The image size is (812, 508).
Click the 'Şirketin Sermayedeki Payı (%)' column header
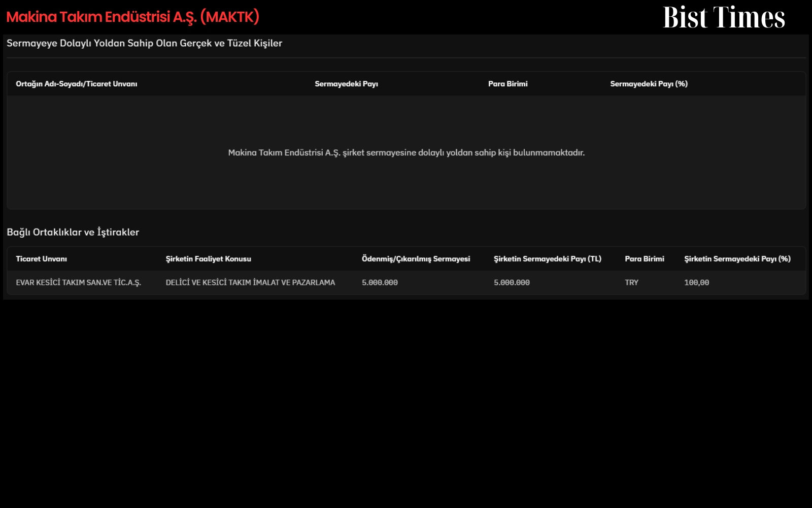click(x=737, y=259)
